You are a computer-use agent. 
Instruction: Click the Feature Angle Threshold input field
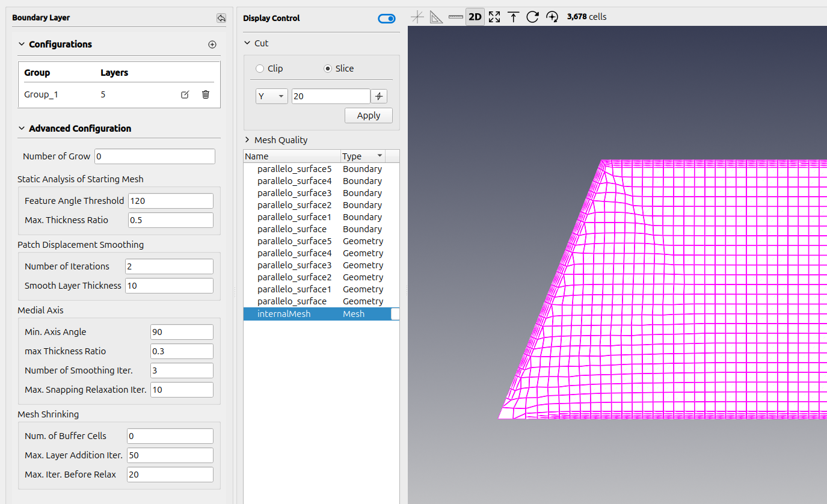[171, 201]
